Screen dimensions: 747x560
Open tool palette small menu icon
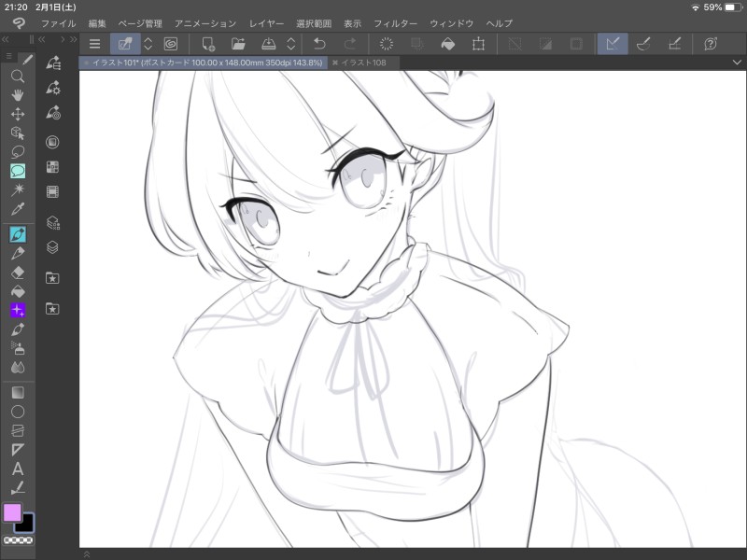(8, 56)
